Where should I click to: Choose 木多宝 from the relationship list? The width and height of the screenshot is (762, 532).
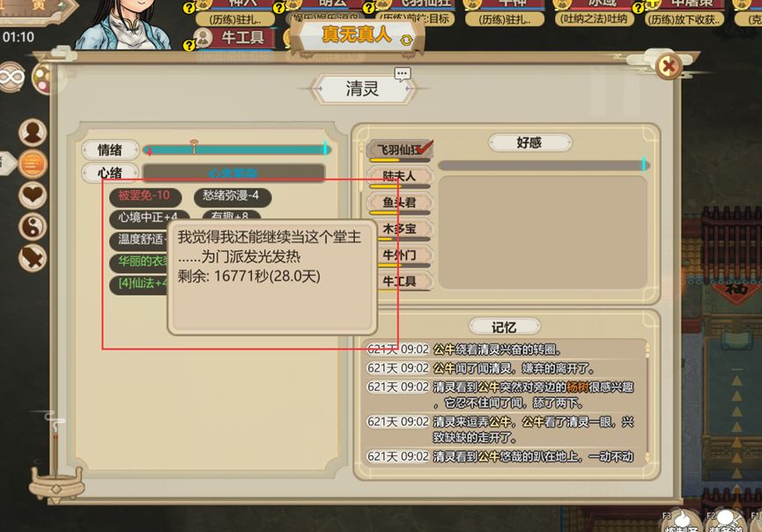(x=399, y=229)
